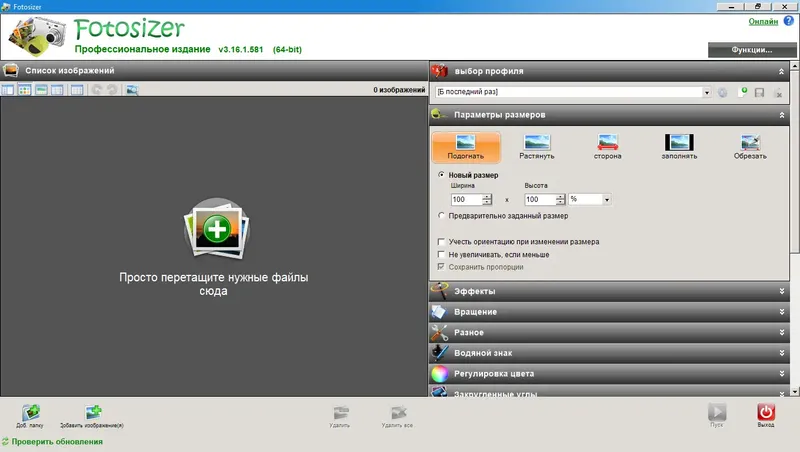The width and height of the screenshot is (800, 452).
Task: Expand the Разное section
Action: point(781,332)
